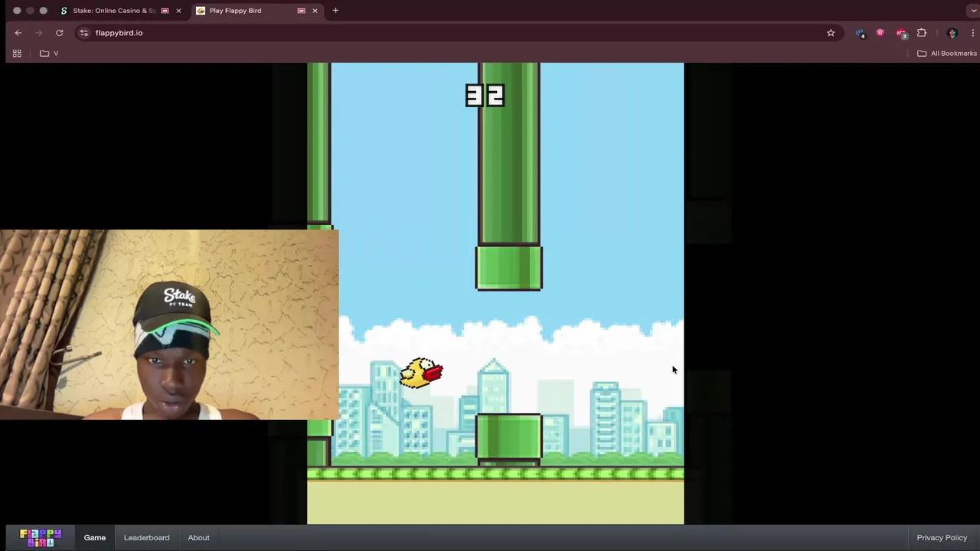This screenshot has height=551, width=980.
Task: Select the Game menu item
Action: [x=95, y=537]
